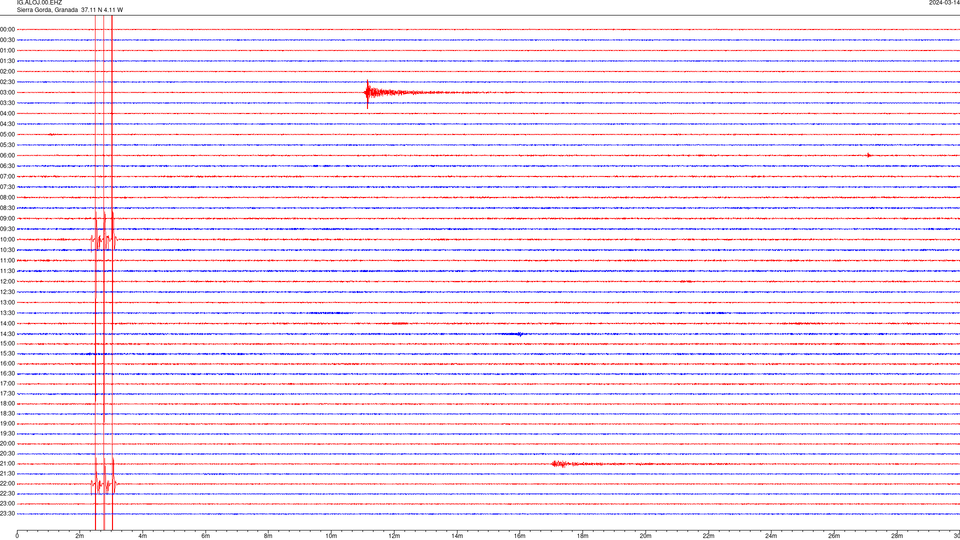Click the '12m' tick on the minutes axis
The height and width of the screenshot is (540, 960).
(394, 536)
